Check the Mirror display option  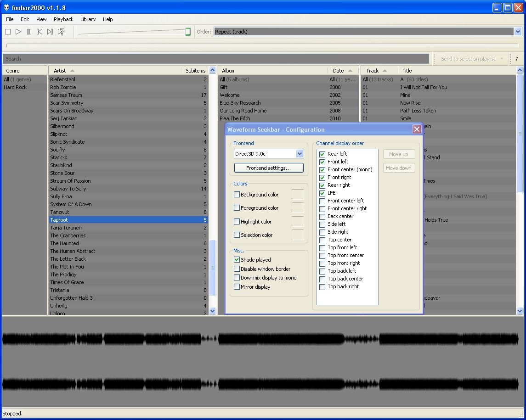click(x=237, y=287)
